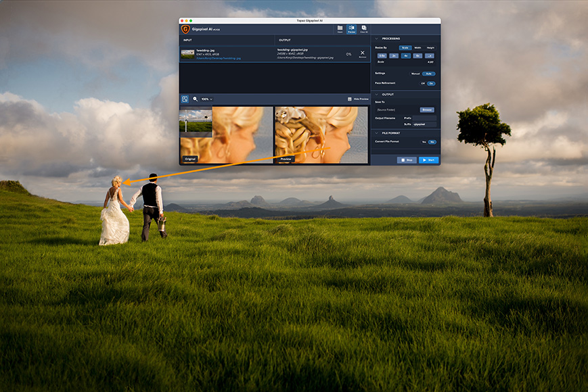
Task: Turn Face Refinement Off
Action: tap(423, 84)
